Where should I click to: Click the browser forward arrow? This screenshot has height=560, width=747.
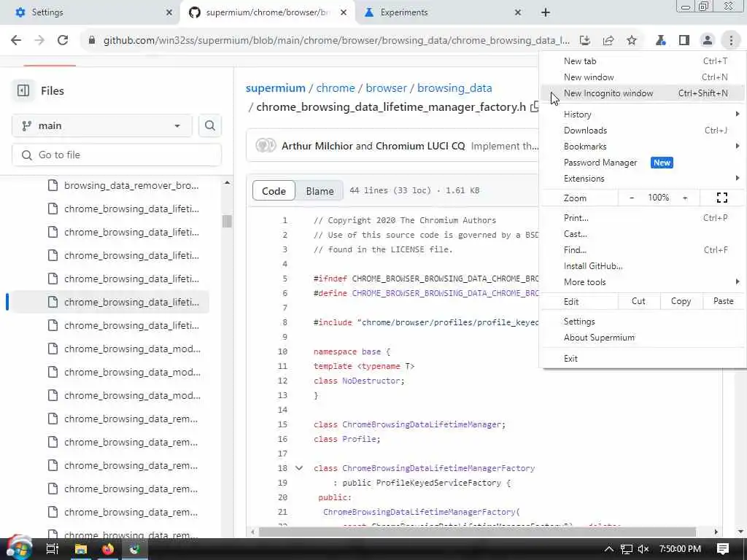39,41
